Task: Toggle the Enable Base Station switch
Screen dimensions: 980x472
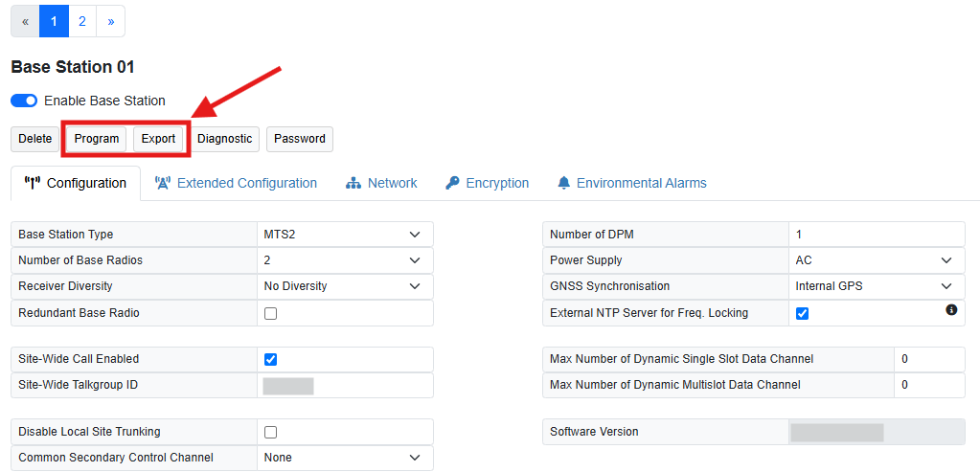Action: point(24,101)
